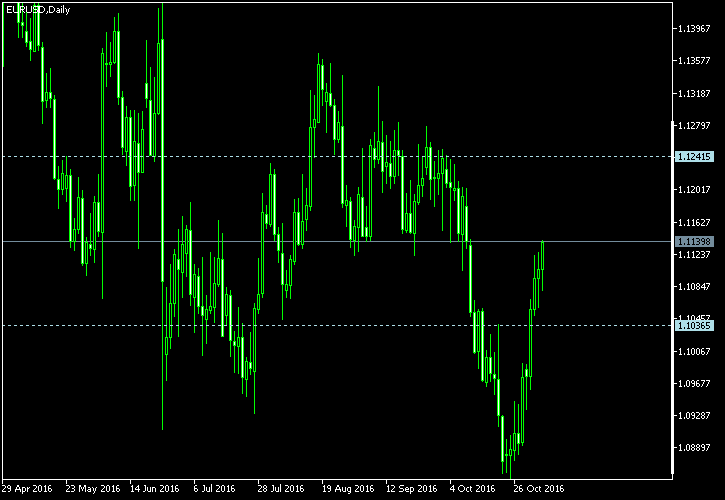
Task: Click the 1.12017 price scale label
Action: (x=694, y=190)
